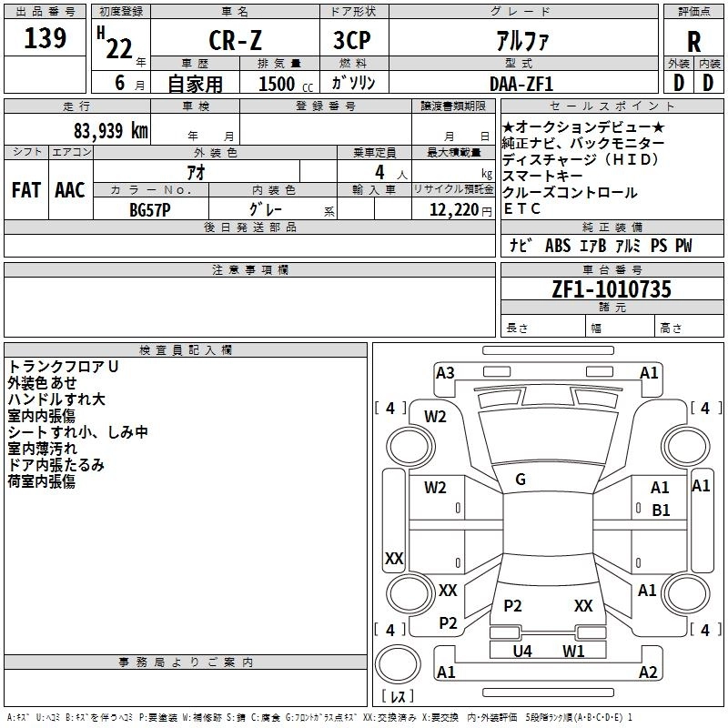Click the A3 damage marker on car diagram
Viewport: 728px width, 728px height.
pyautogui.click(x=445, y=373)
